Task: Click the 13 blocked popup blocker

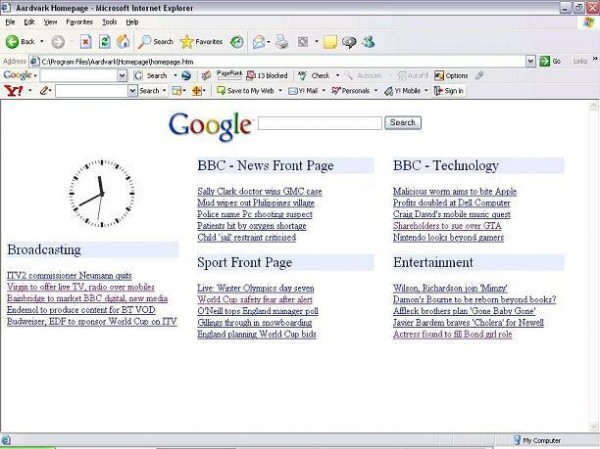Action: point(267,75)
